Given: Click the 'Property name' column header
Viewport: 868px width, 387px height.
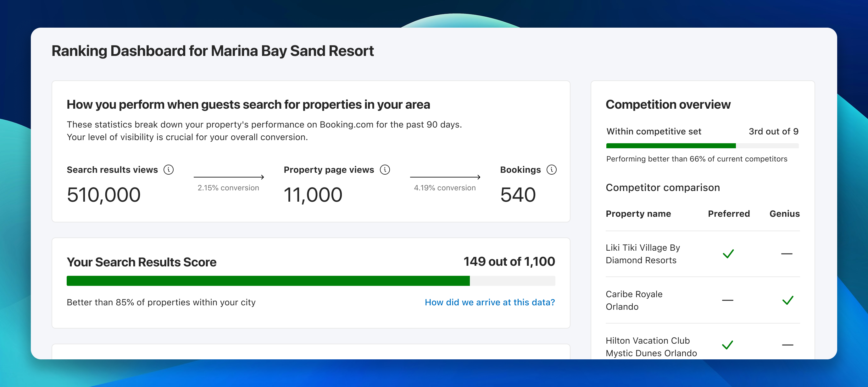Looking at the screenshot, I should click(638, 214).
